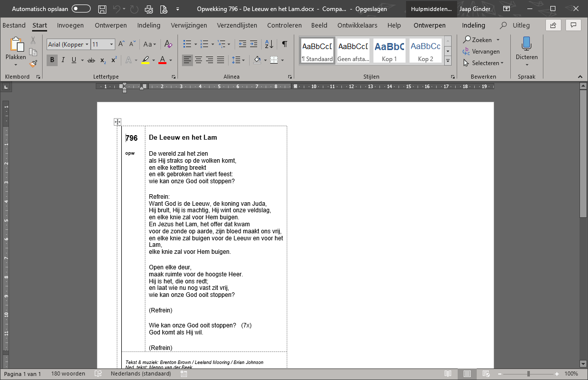Cut selection with the scissors icon
588x380 pixels.
pyautogui.click(x=33, y=40)
